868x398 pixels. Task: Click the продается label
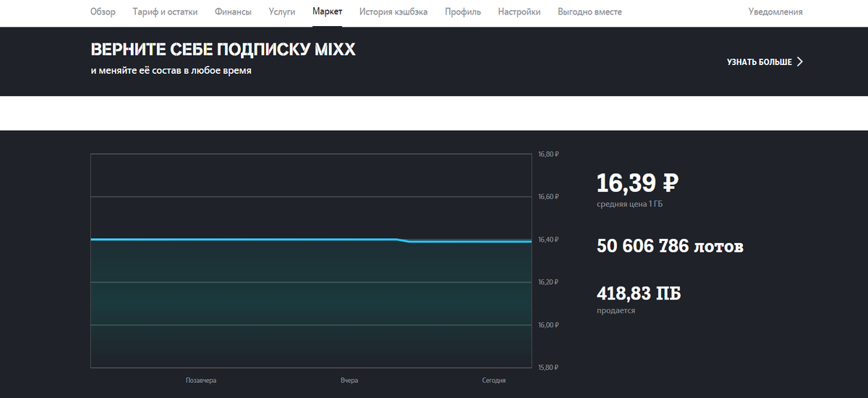616,310
